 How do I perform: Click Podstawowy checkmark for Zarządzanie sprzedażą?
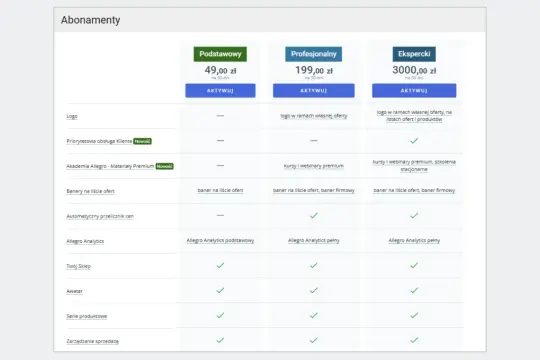(x=220, y=340)
